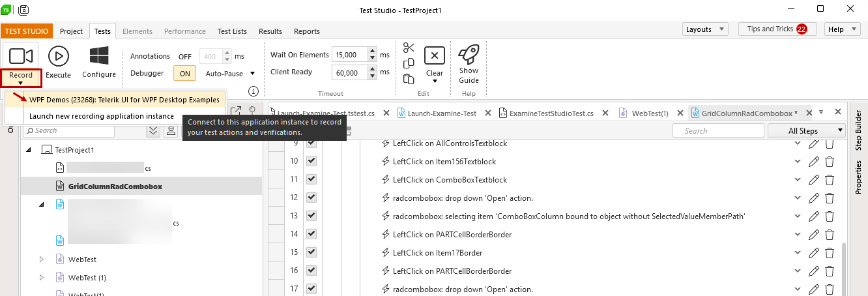Screen dimensions: 868x296
Task: Edit step 16 with the pencil icon
Action: (813, 271)
